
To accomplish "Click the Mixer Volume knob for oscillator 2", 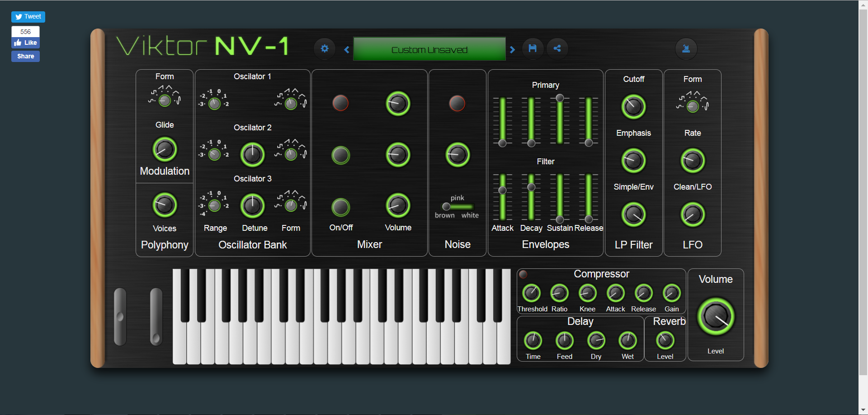I will pos(398,155).
